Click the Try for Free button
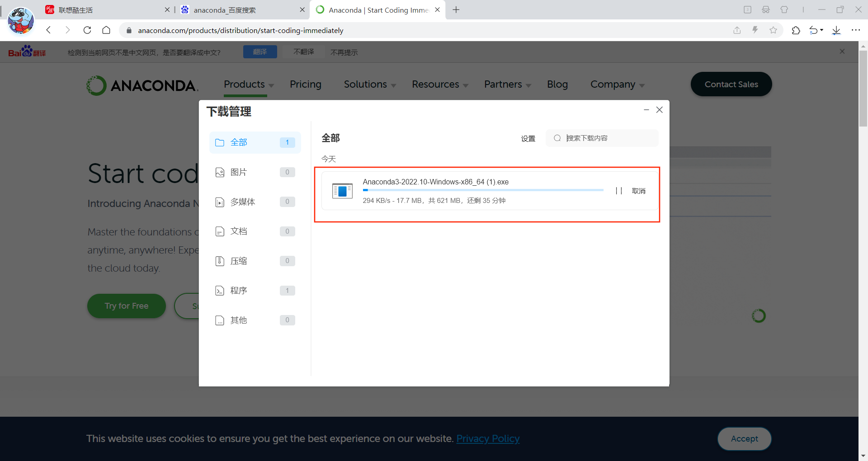Image resolution: width=868 pixels, height=461 pixels. 127,306
